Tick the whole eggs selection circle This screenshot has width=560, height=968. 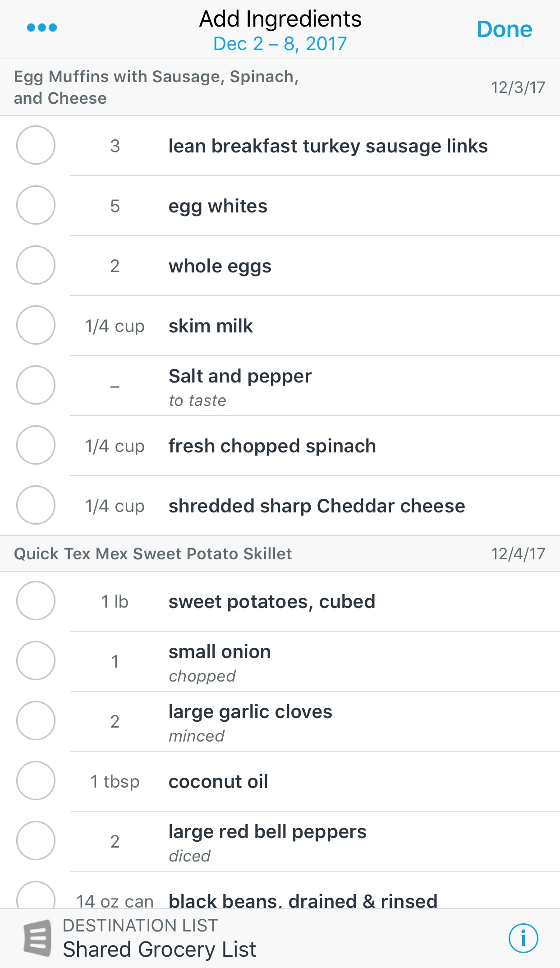tap(36, 265)
